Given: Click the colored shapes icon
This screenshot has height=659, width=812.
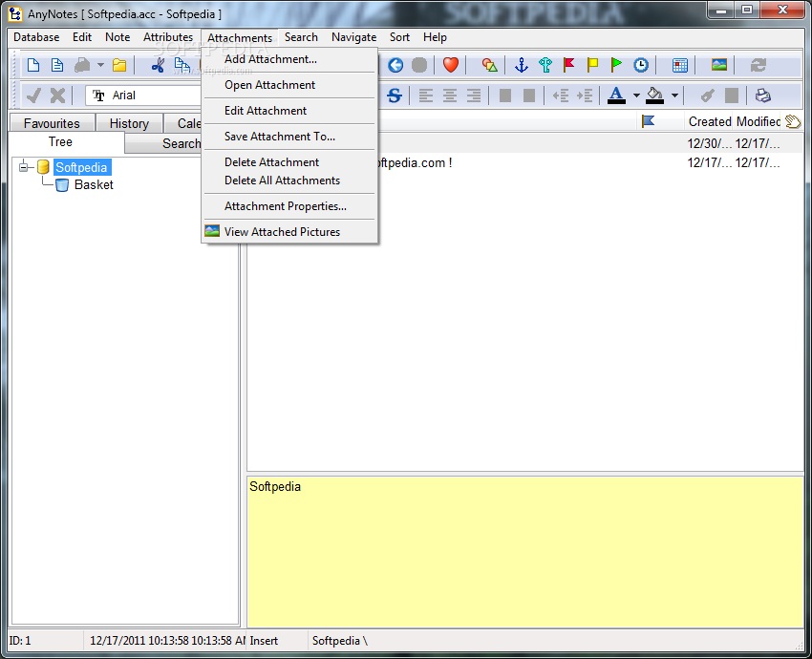Looking at the screenshot, I should point(489,65).
